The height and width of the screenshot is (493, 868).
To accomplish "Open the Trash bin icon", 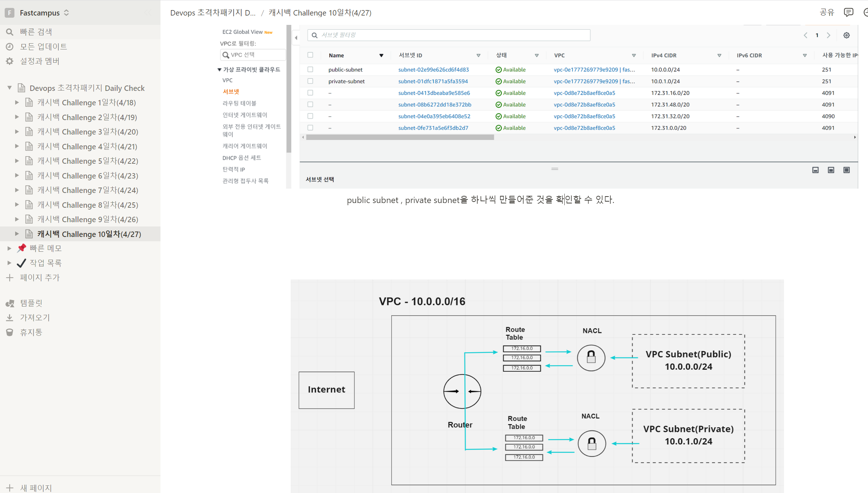I will click(x=10, y=332).
